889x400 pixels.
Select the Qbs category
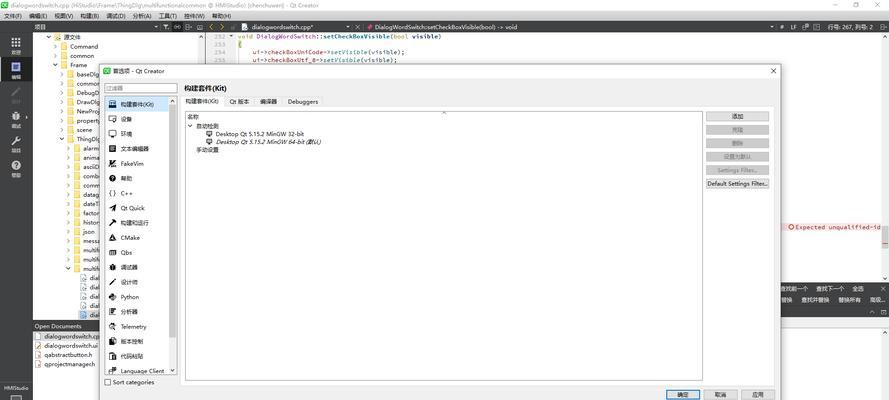click(136, 252)
